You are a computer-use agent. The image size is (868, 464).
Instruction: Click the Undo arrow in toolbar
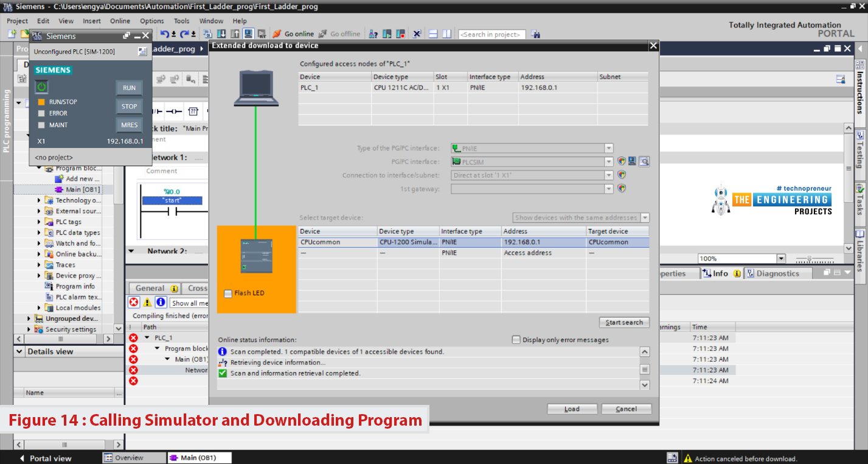pos(165,34)
